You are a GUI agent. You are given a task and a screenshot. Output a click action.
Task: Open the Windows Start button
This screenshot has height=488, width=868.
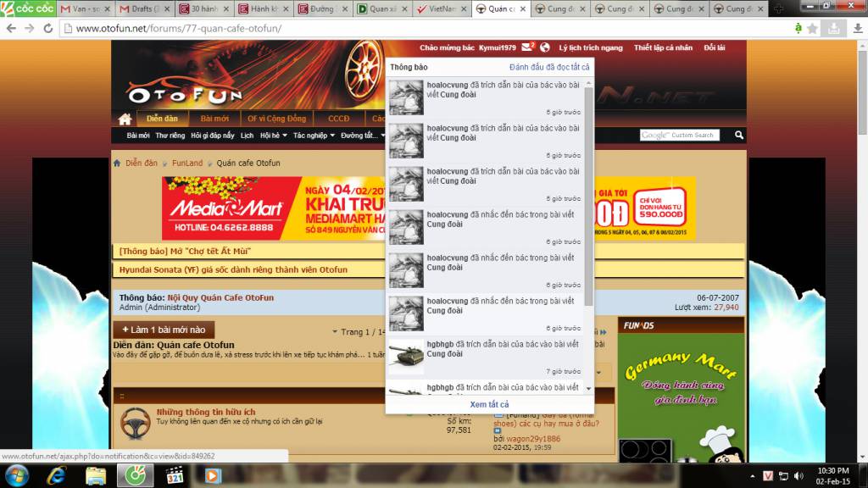[17, 476]
